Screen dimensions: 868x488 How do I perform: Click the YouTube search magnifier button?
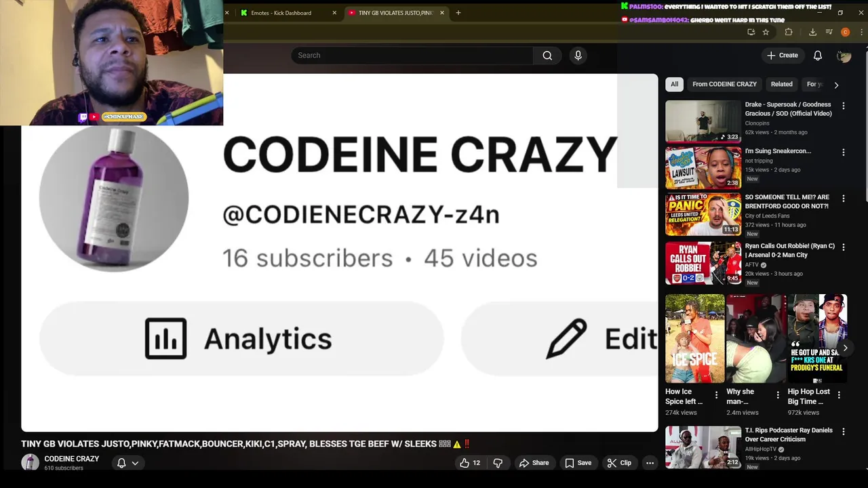tap(547, 56)
